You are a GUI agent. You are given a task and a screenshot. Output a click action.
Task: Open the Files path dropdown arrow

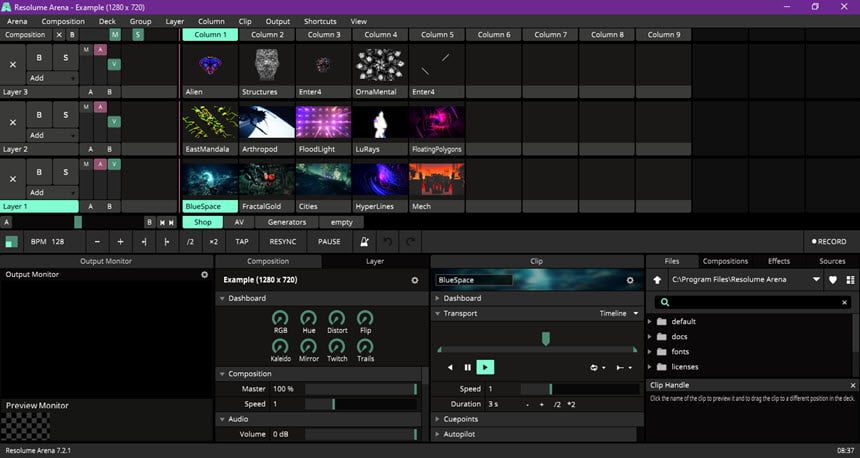pyautogui.click(x=816, y=280)
